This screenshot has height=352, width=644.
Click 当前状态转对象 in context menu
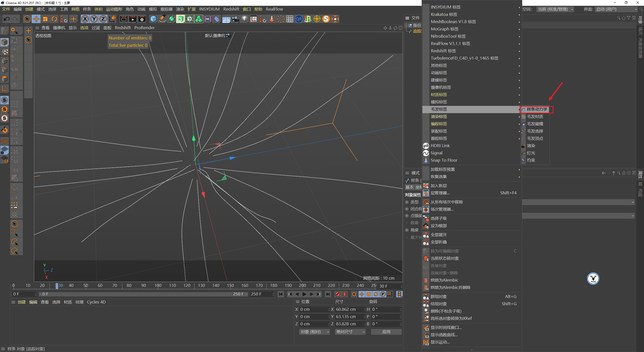445,258
